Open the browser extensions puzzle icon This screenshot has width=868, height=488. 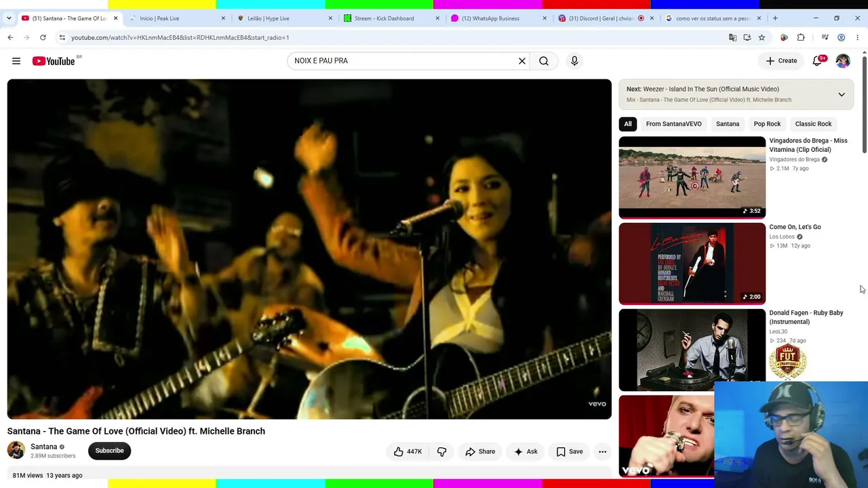801,37
